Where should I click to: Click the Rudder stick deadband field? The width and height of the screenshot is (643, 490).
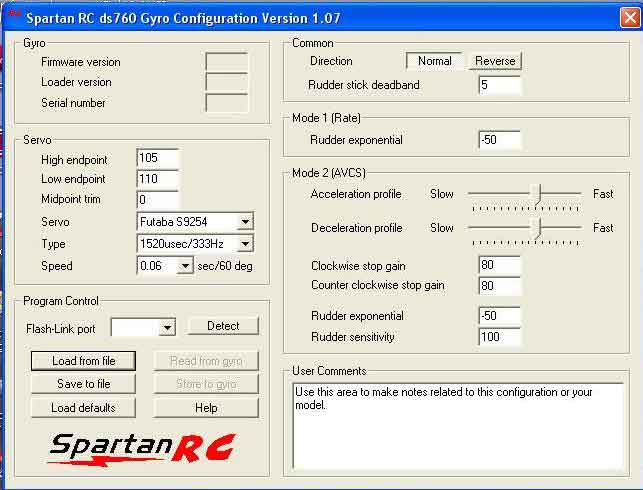(x=499, y=85)
